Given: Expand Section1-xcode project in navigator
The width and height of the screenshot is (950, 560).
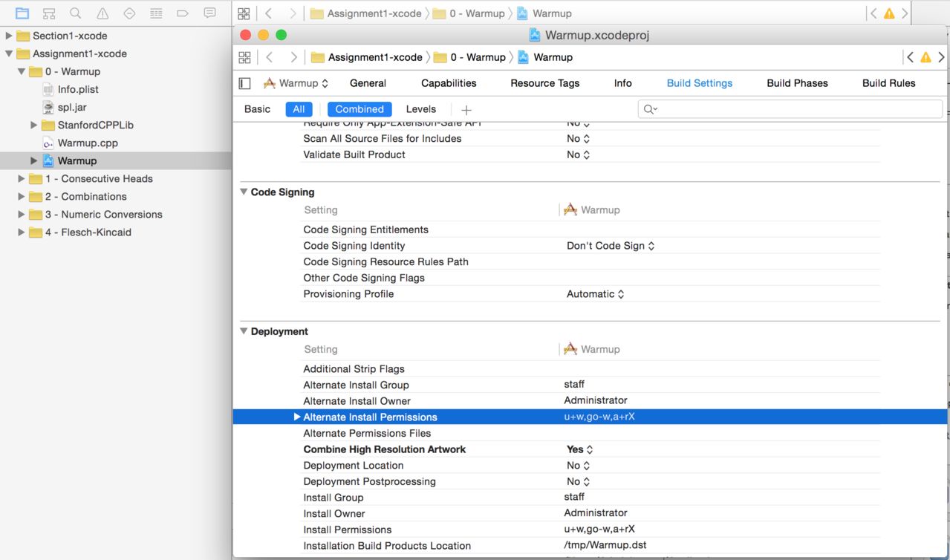Looking at the screenshot, I should [x=9, y=36].
